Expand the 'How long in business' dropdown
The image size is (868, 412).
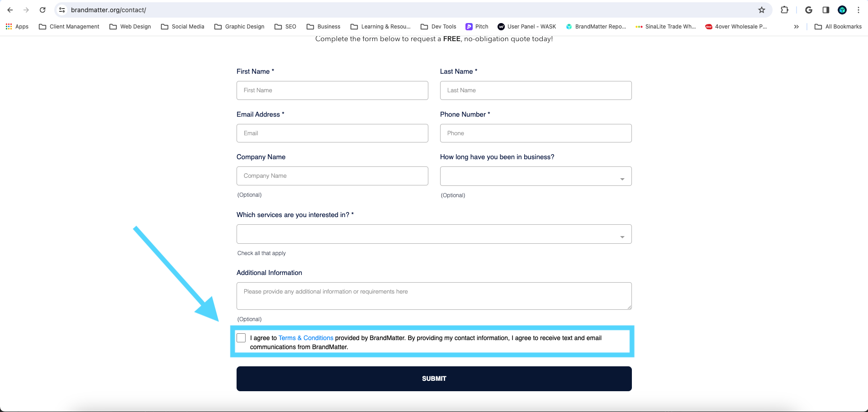pyautogui.click(x=536, y=176)
